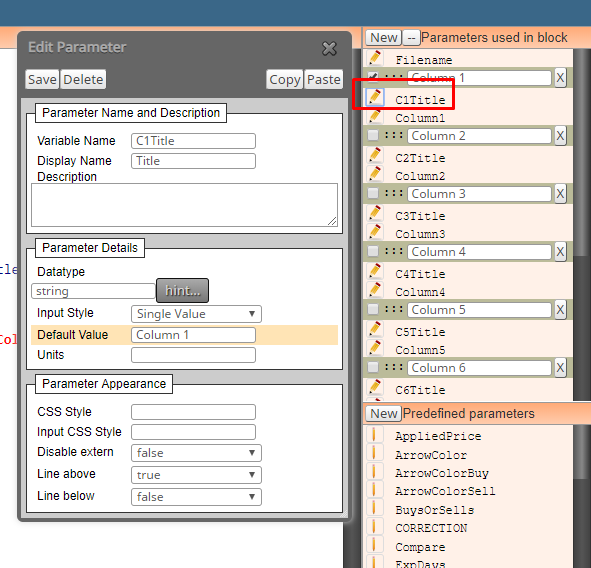
Task: Remove Column 3 group with X button
Action: pos(560,194)
